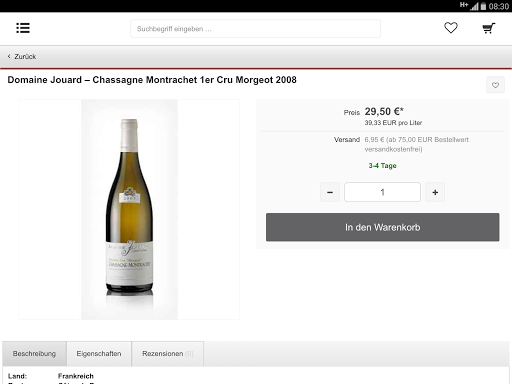
Task: Click the 3-4 Tage delivery text
Action: coord(382,166)
